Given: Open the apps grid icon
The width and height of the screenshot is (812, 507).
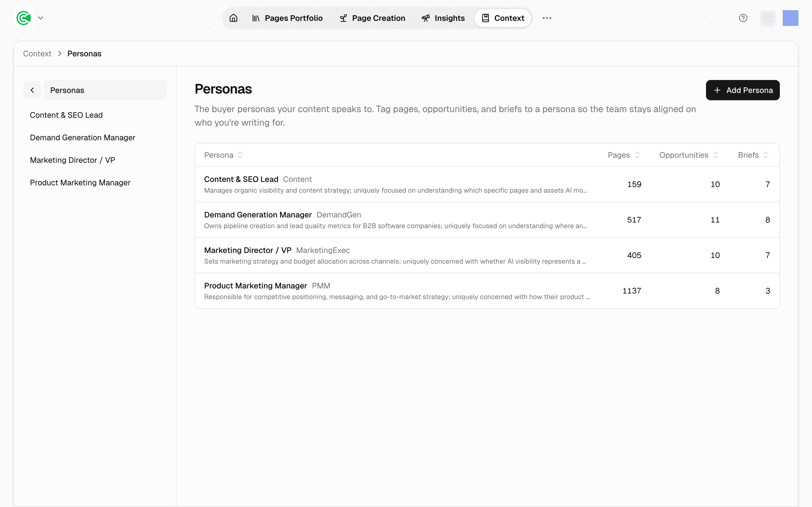Looking at the screenshot, I should tap(768, 18).
